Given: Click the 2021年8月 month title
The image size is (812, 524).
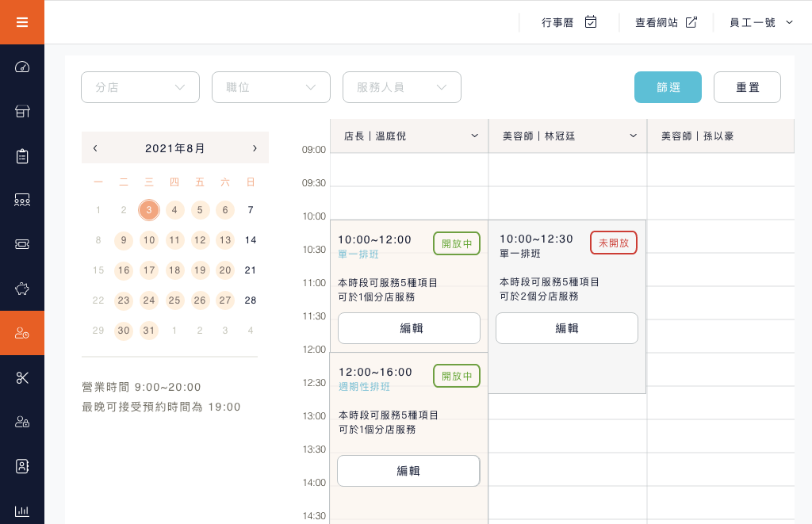Looking at the screenshot, I should pyautogui.click(x=174, y=148).
